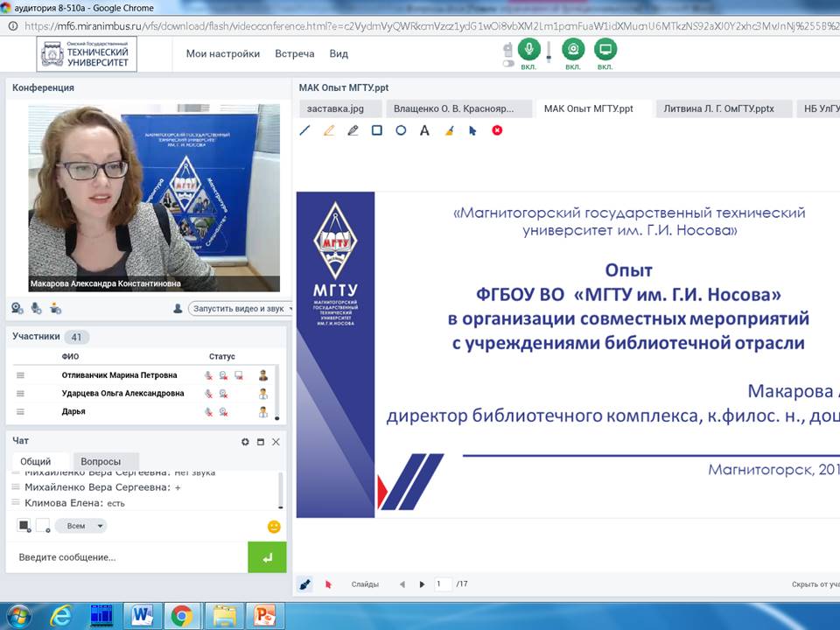The width and height of the screenshot is (840, 630).
Task: Open the Вид menu
Action: 339,53
